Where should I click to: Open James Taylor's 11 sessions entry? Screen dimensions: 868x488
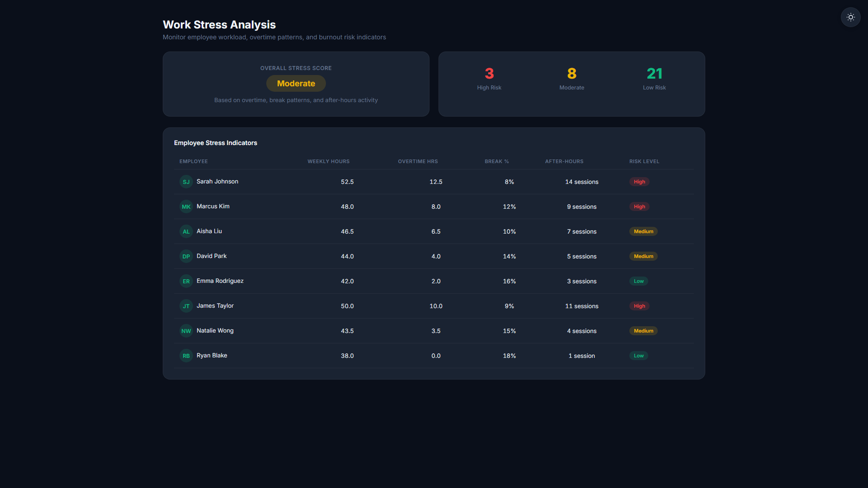point(582,306)
